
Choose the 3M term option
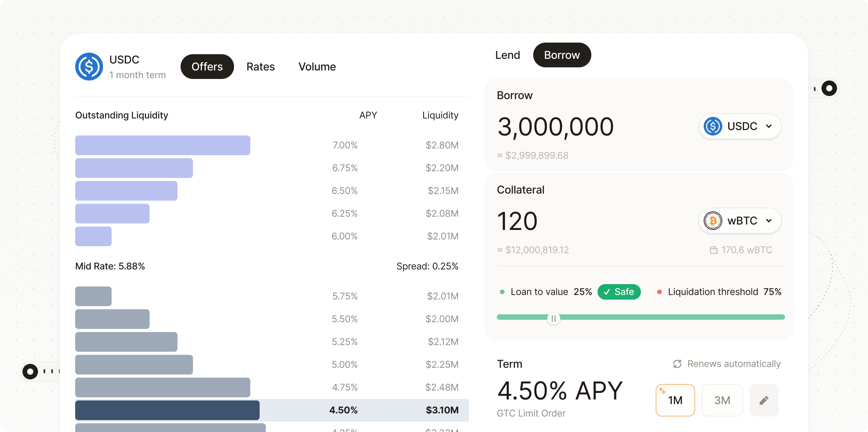(722, 400)
